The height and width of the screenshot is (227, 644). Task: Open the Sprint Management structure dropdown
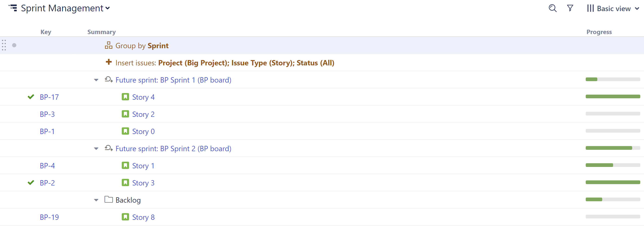pos(108,8)
